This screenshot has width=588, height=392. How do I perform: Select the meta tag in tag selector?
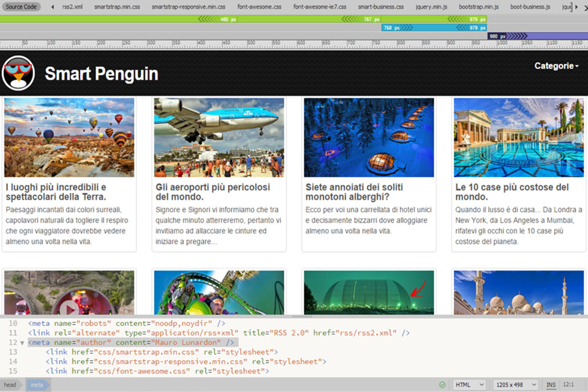point(37,385)
